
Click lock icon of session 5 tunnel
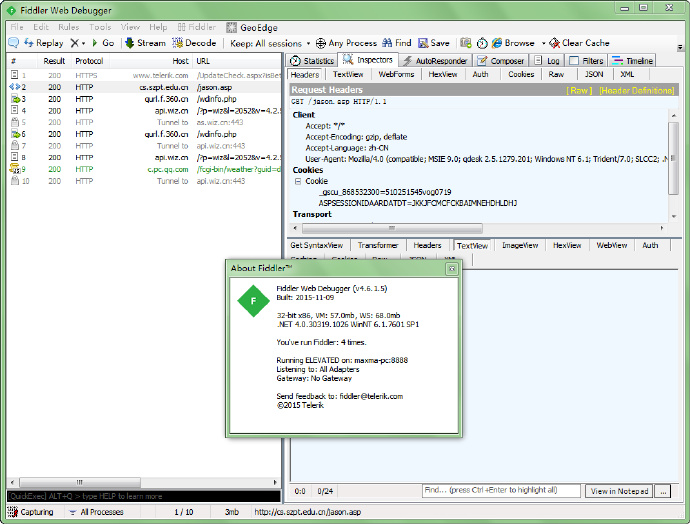click(15, 122)
